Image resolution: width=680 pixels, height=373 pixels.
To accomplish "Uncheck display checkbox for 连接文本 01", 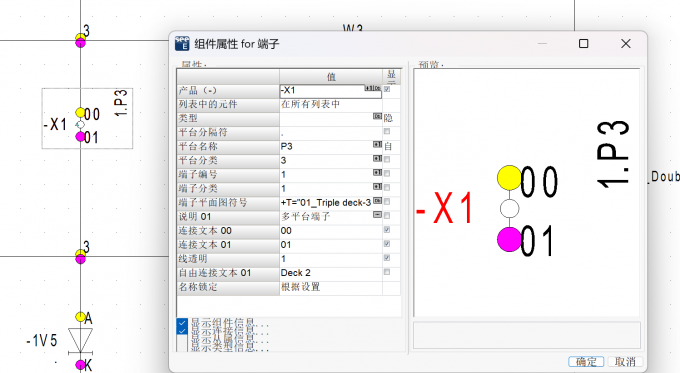I will [387, 244].
